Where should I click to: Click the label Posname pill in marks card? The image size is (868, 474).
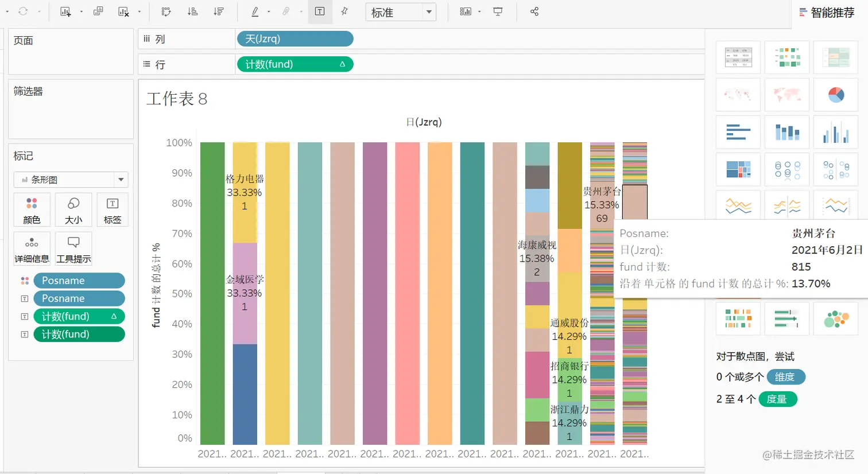point(79,298)
